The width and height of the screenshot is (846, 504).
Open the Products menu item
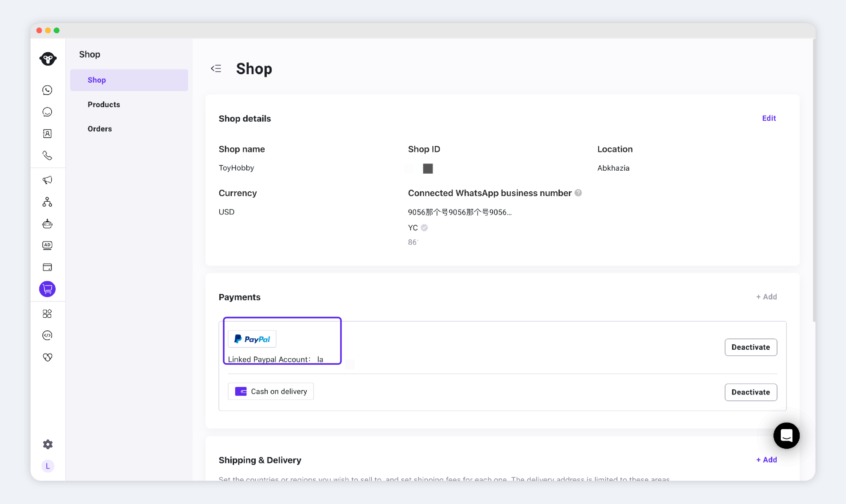tap(104, 104)
